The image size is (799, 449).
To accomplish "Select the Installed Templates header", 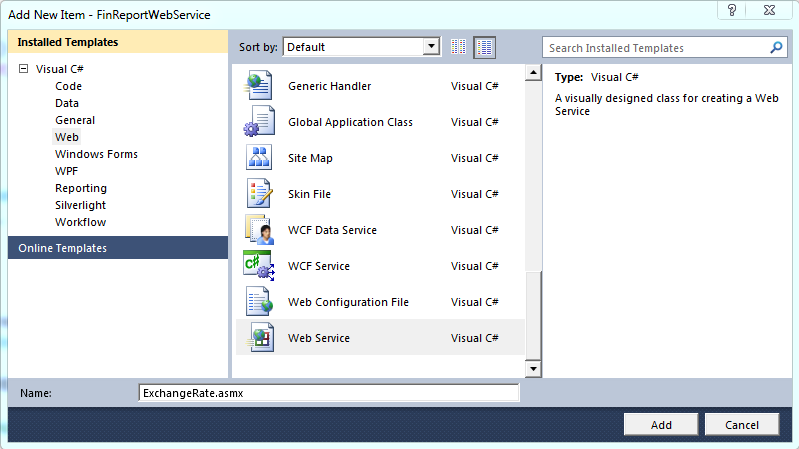I will coord(68,42).
